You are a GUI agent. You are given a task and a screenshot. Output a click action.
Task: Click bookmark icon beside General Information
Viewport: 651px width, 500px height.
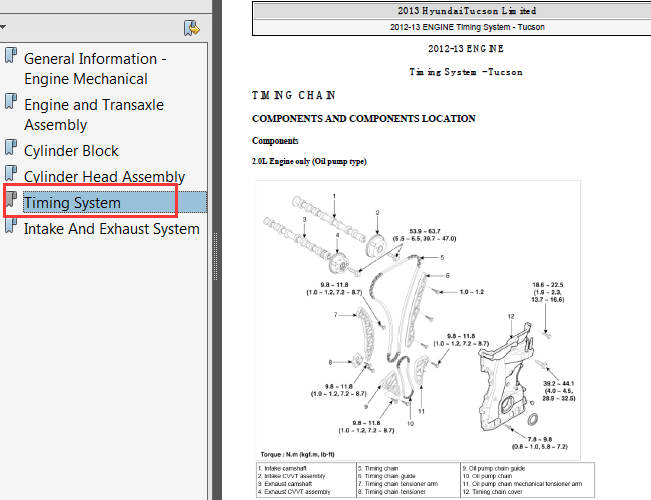point(11,55)
